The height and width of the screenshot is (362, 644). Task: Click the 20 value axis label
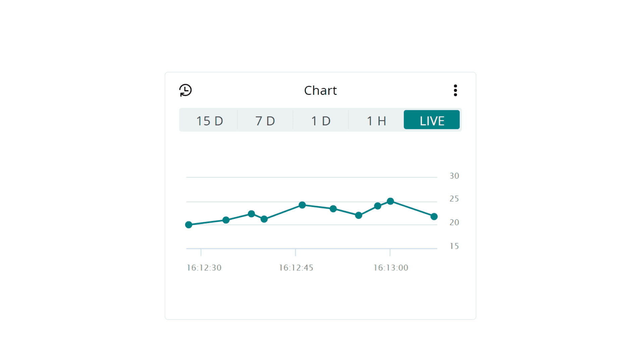pyautogui.click(x=454, y=222)
